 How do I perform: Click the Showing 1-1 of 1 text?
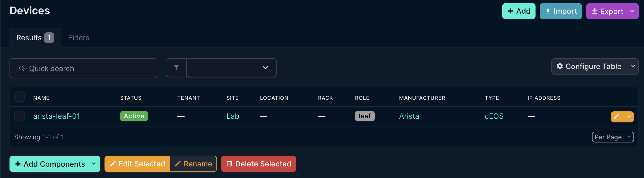(39, 137)
